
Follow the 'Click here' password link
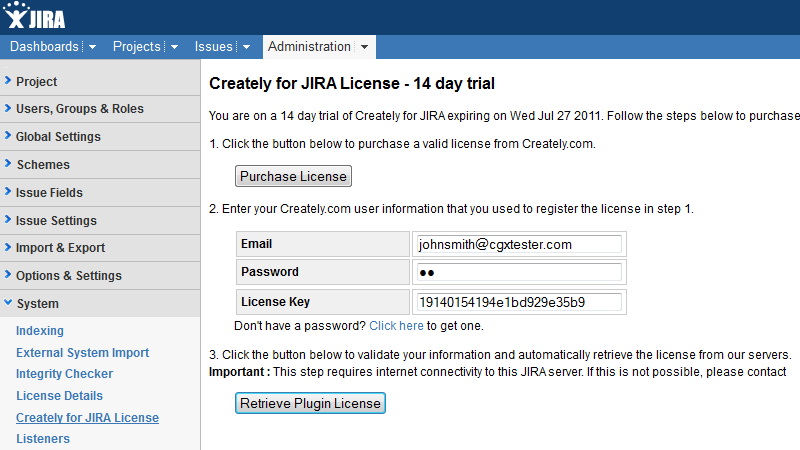coord(396,326)
